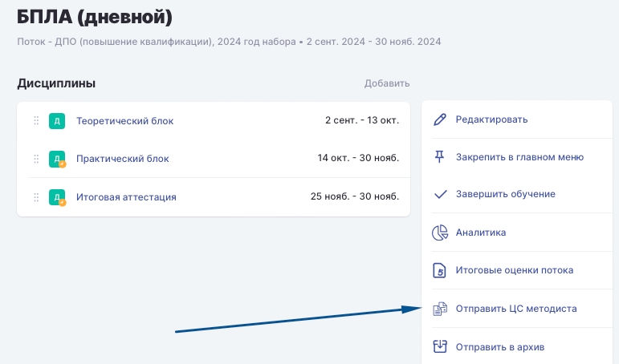
Task: Open the Практический блок discipline
Action: point(122,159)
